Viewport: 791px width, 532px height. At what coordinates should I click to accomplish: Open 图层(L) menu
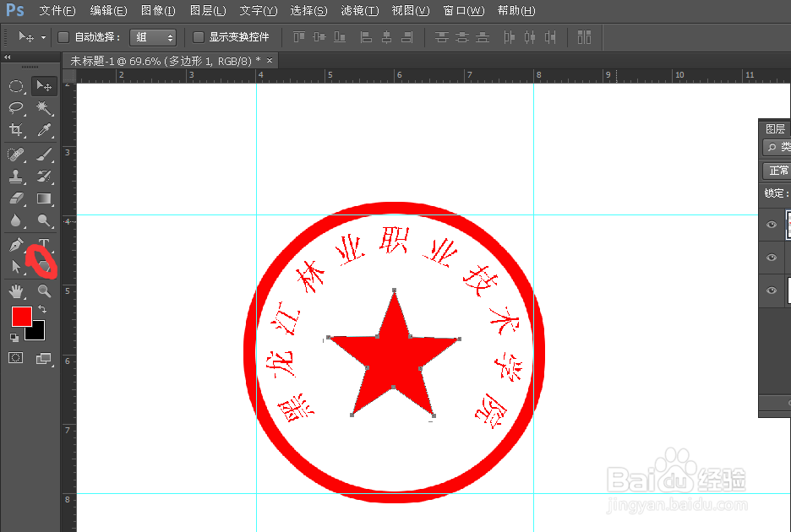208,11
